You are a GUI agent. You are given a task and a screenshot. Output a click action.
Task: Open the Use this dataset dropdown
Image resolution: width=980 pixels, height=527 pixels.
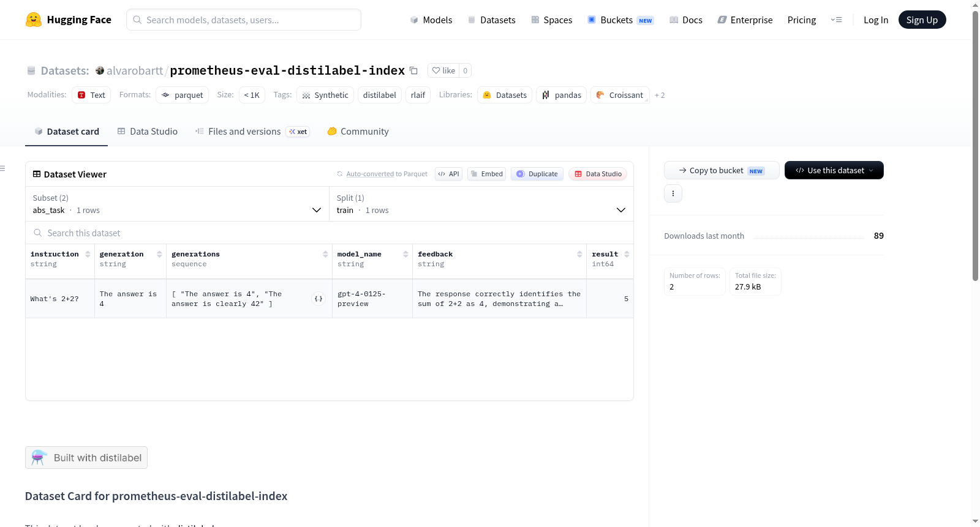834,170
